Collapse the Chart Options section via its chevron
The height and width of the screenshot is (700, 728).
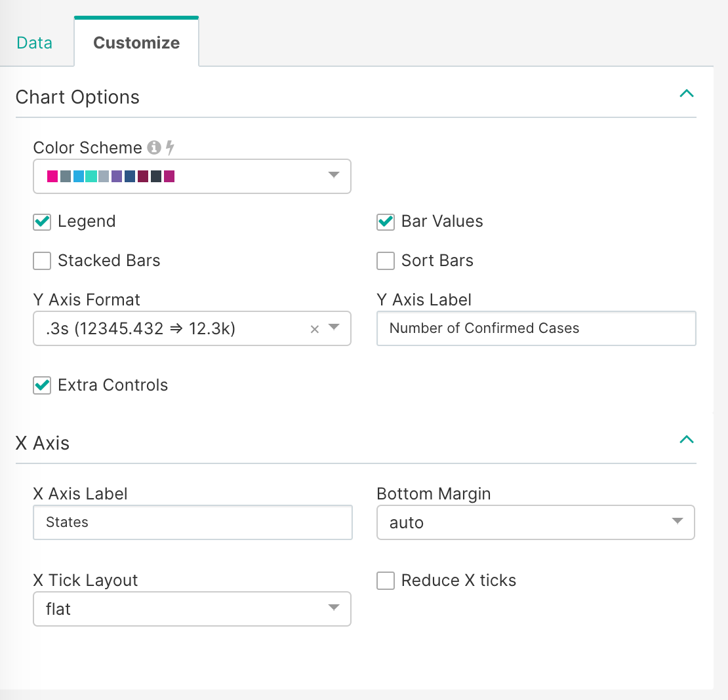pyautogui.click(x=687, y=93)
